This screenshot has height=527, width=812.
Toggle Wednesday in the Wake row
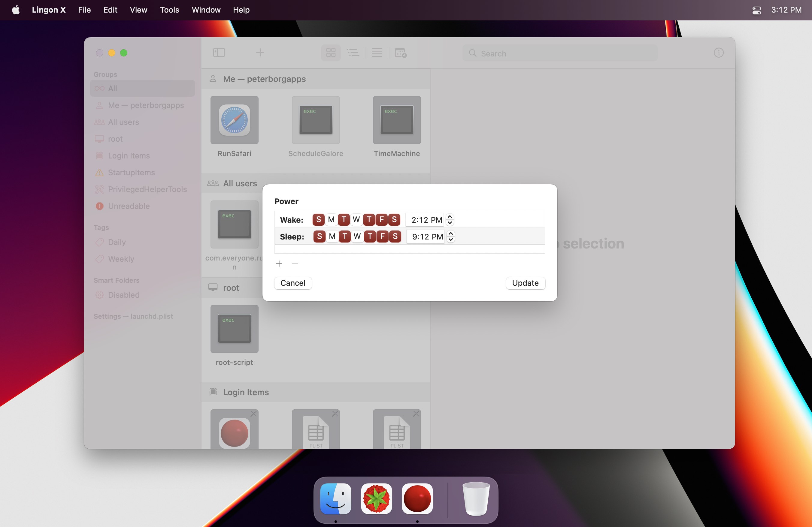click(356, 219)
